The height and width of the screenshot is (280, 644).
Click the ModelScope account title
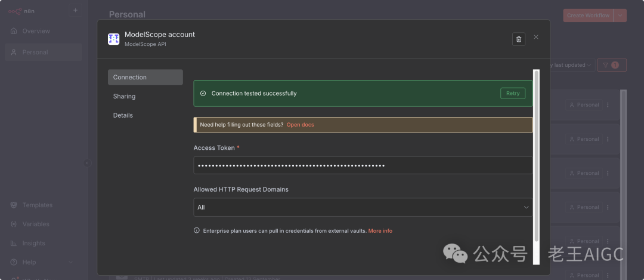coord(160,35)
